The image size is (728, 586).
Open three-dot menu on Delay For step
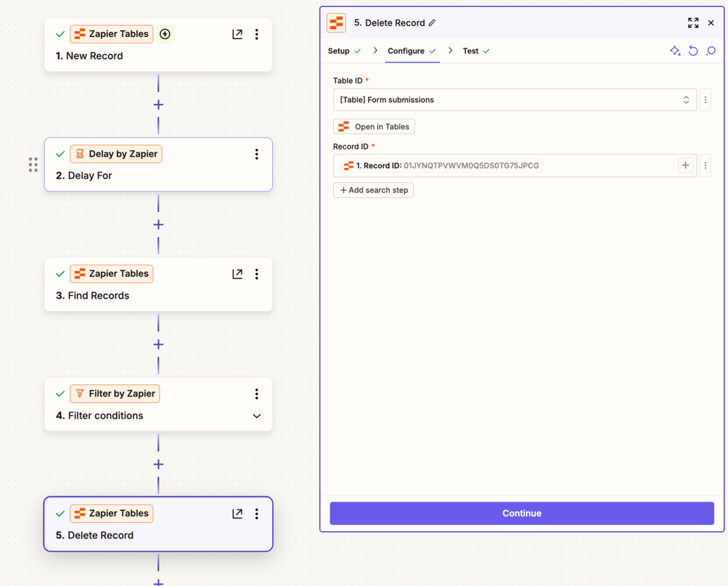click(257, 154)
